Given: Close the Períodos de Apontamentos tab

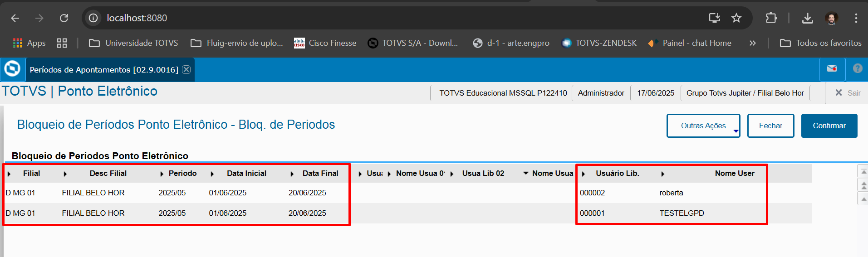Looking at the screenshot, I should coord(186,69).
